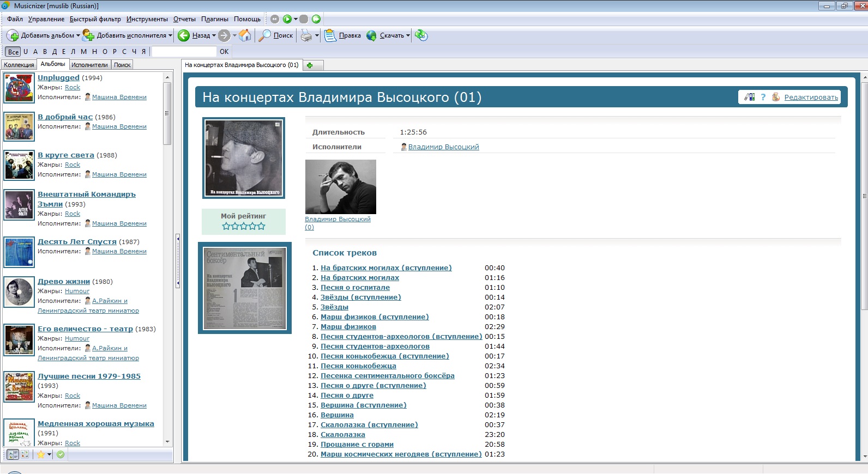This screenshot has height=474, width=868.
Task: Go back with the green Назад arrow
Action: [184, 35]
